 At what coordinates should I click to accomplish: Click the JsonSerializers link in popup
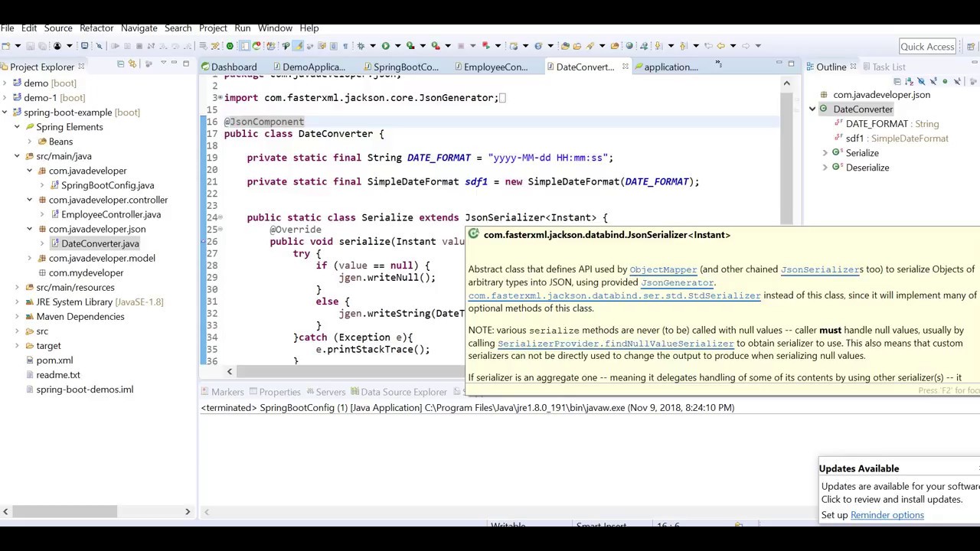click(x=821, y=269)
